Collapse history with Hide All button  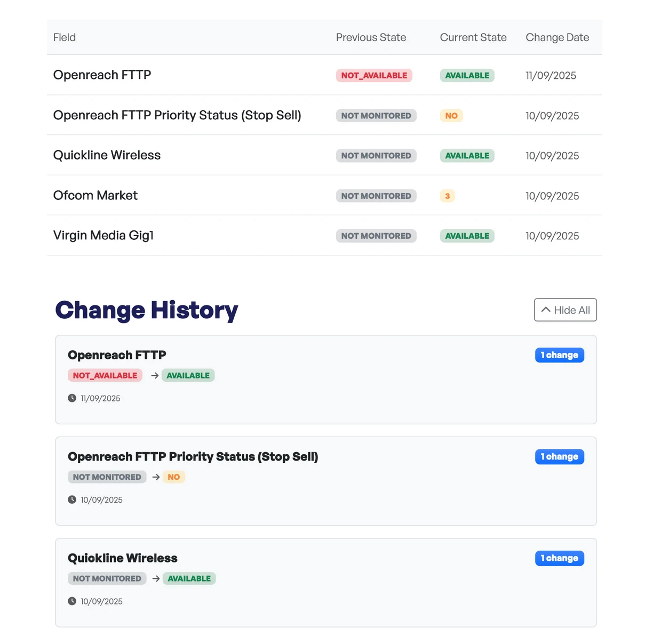click(x=565, y=310)
